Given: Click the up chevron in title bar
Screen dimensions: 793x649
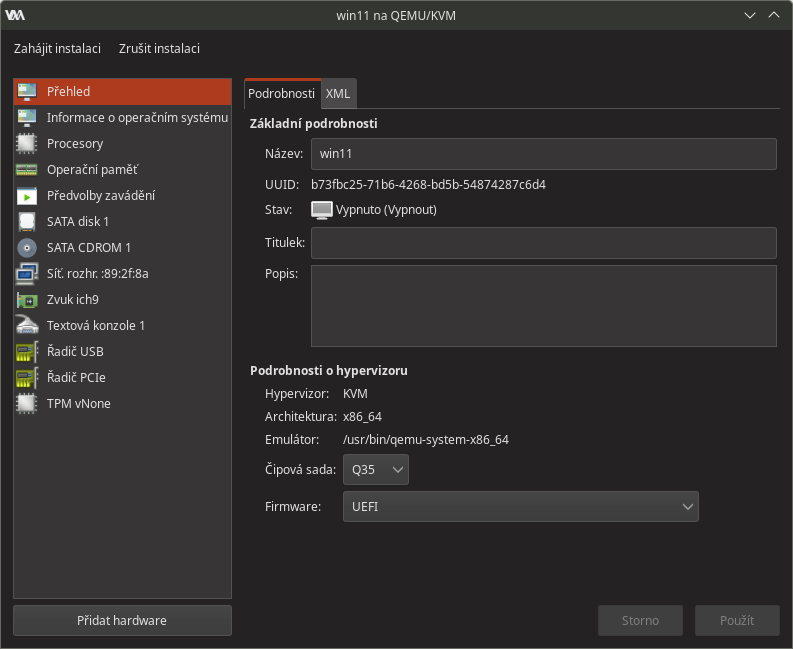Looking at the screenshot, I should 774,15.
